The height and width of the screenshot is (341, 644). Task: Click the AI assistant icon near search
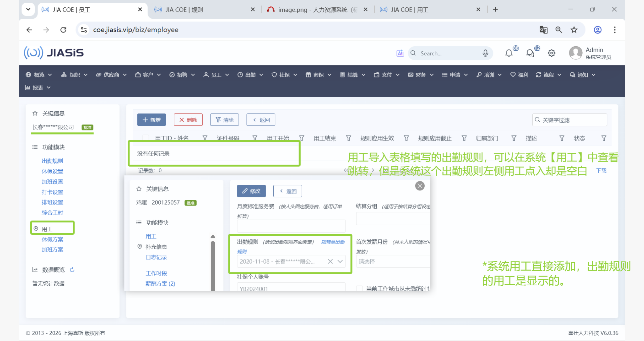coord(400,53)
